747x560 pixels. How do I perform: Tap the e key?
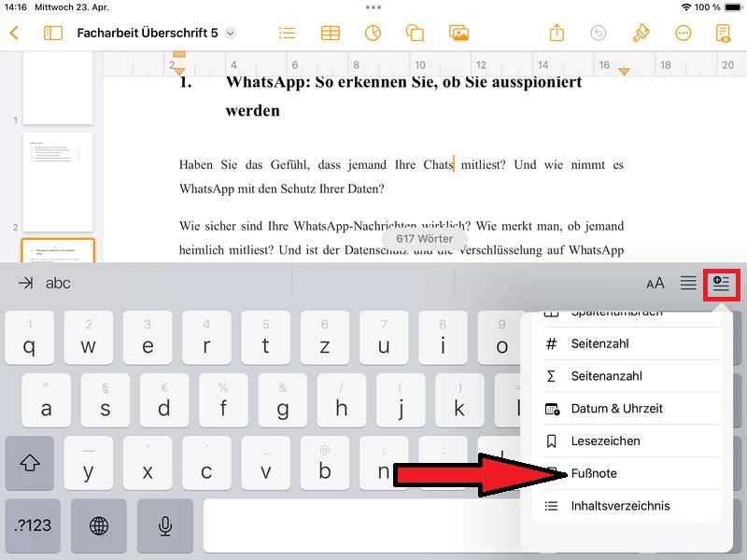point(148,338)
